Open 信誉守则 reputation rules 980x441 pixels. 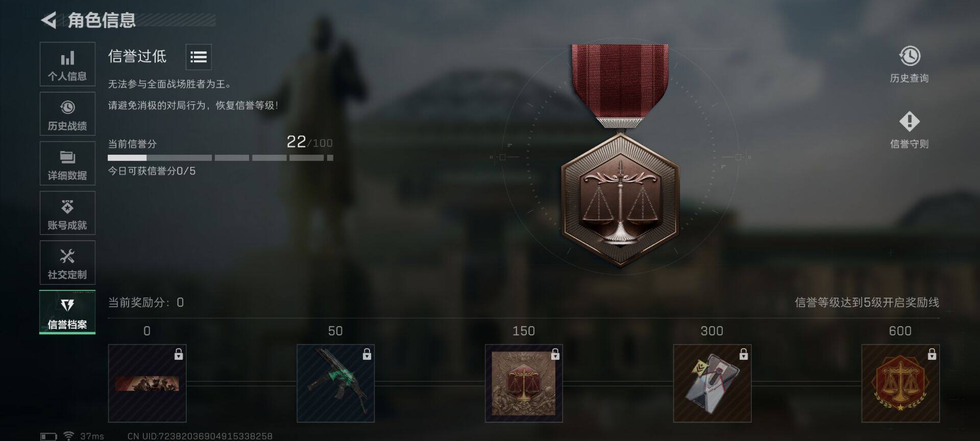(909, 130)
